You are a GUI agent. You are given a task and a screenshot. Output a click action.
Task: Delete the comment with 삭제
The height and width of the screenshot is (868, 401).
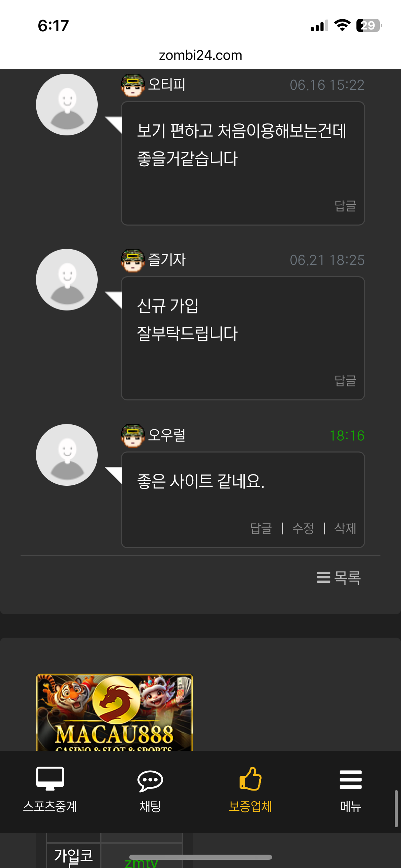(345, 528)
